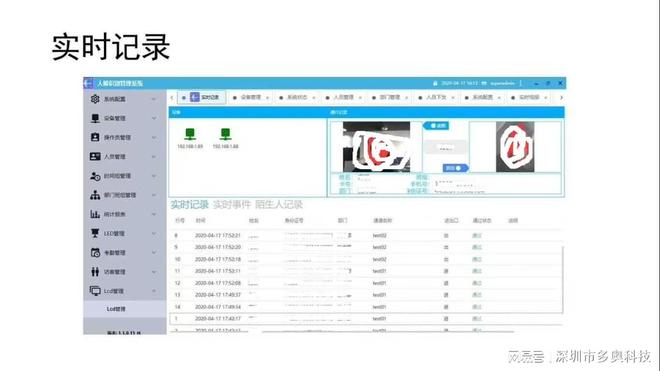The image size is (660, 371).
Task: Select the org chart icon 部门权限管理
Action: (x=95, y=195)
